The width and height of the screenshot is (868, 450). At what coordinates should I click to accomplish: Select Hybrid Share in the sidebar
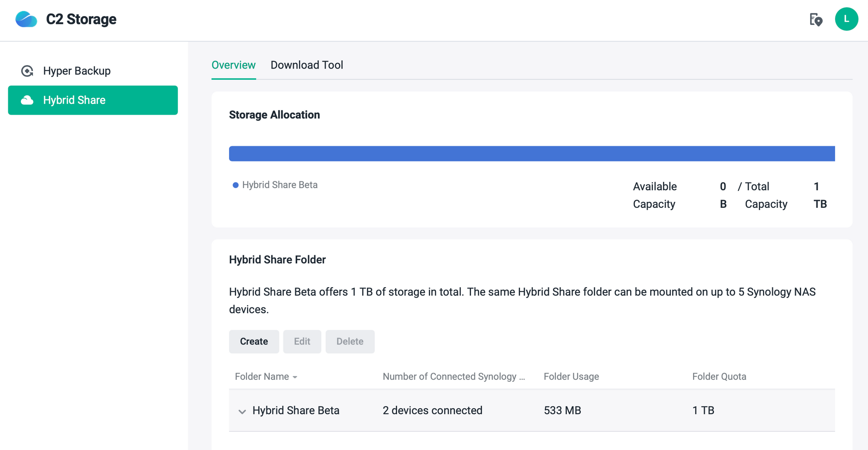coord(93,100)
